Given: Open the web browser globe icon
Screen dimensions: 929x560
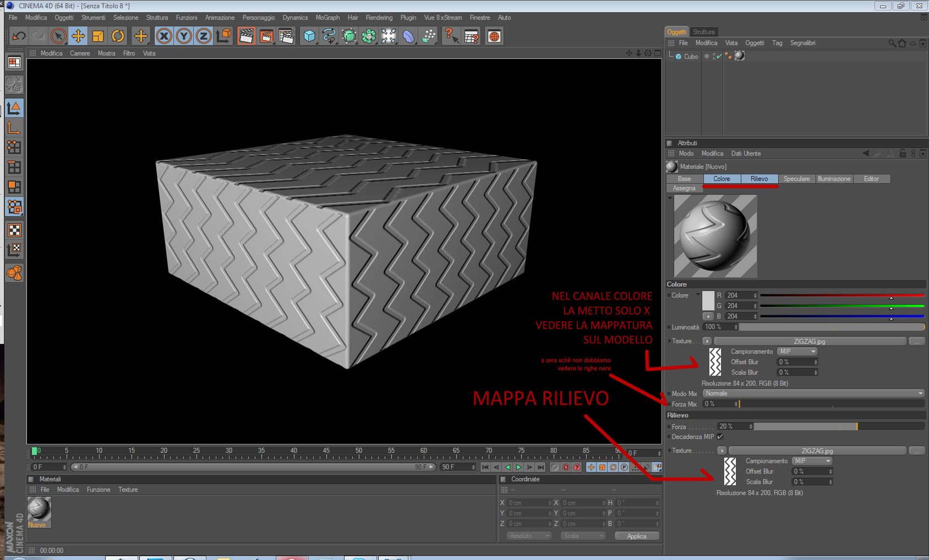Looking at the screenshot, I should 494,36.
